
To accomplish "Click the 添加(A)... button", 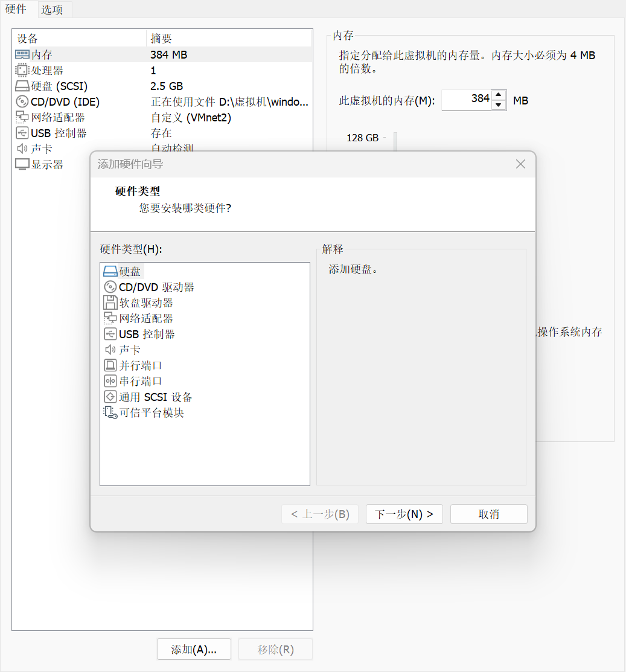I will 193,650.
